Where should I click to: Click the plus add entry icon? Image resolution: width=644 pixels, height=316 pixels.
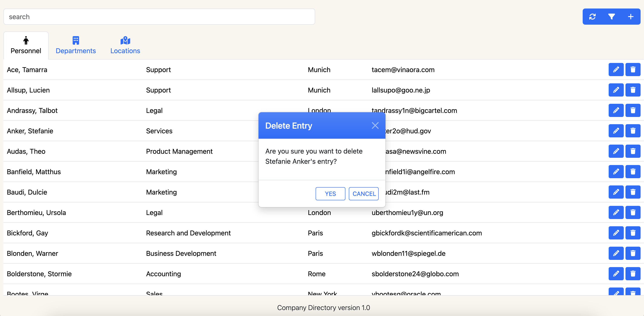631,17
